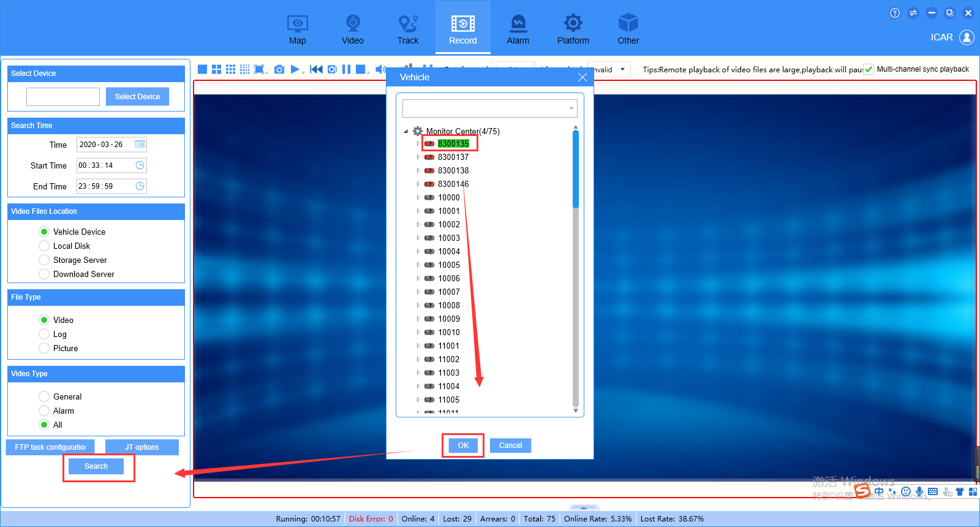Stop playback with the stop icon

pos(361,69)
